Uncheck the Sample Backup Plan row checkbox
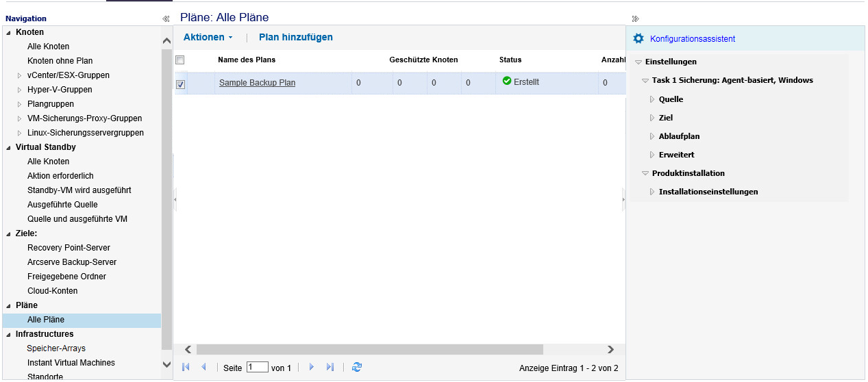Viewport: 868px width, 382px height. 181,84
